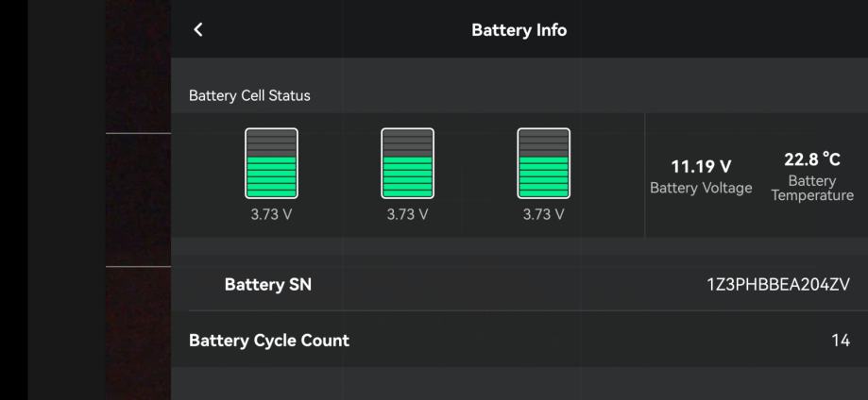
Task: Select the Battery SN row label
Action: click(267, 285)
